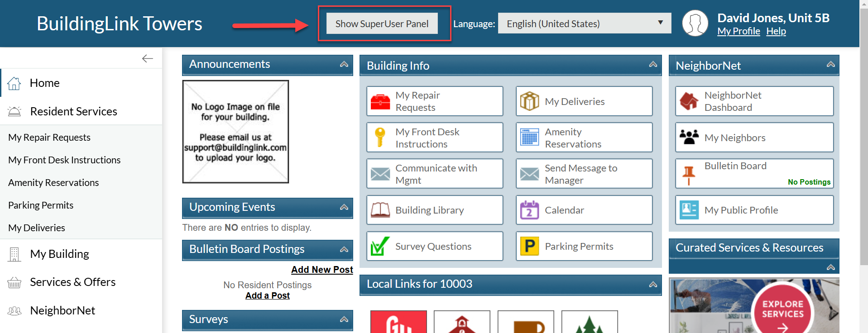Open Amenity Reservations in the sidebar
This screenshot has height=333, width=868.
(x=53, y=183)
